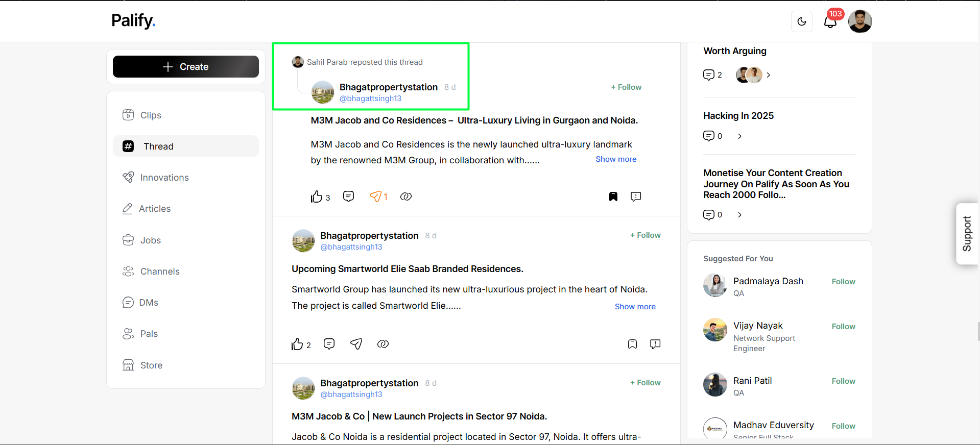980x445 pixels.
Task: Open Madhav Eduversity profile name
Action: [x=774, y=425]
